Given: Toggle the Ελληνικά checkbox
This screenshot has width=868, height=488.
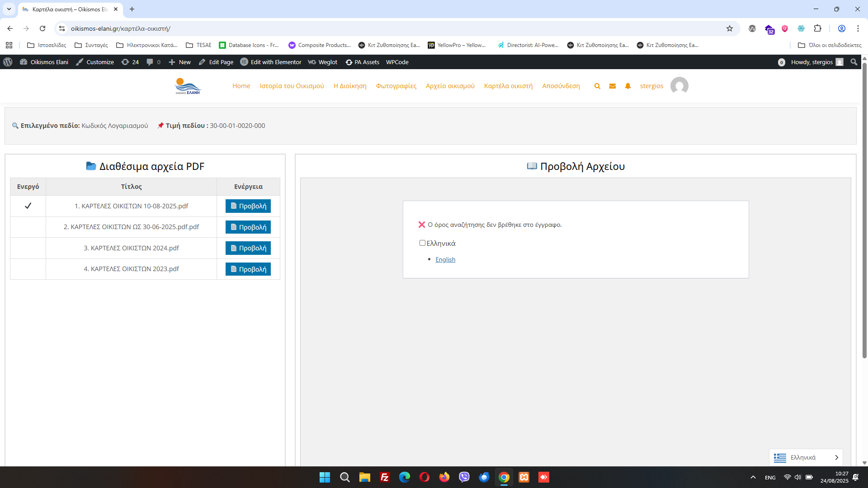Looking at the screenshot, I should [x=422, y=243].
